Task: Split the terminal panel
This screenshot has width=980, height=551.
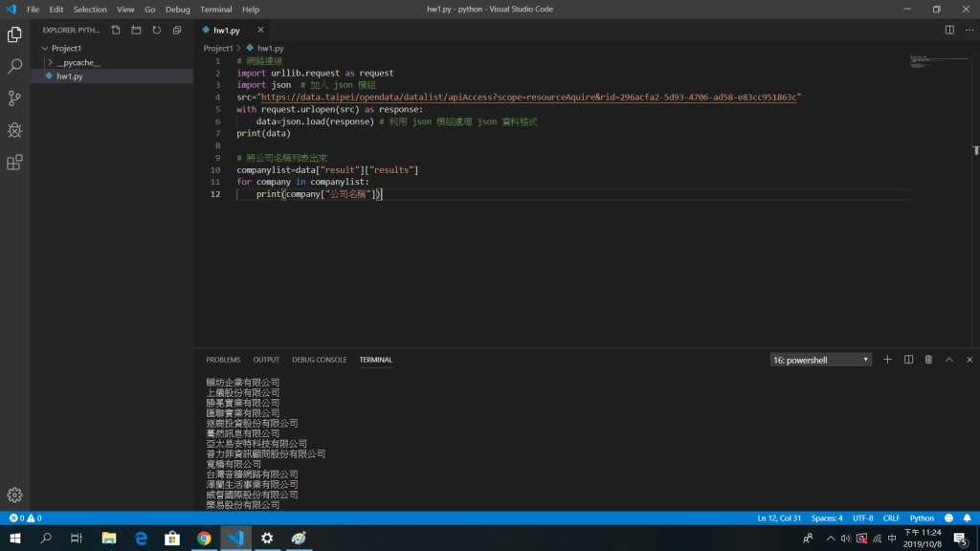Action: (x=909, y=360)
